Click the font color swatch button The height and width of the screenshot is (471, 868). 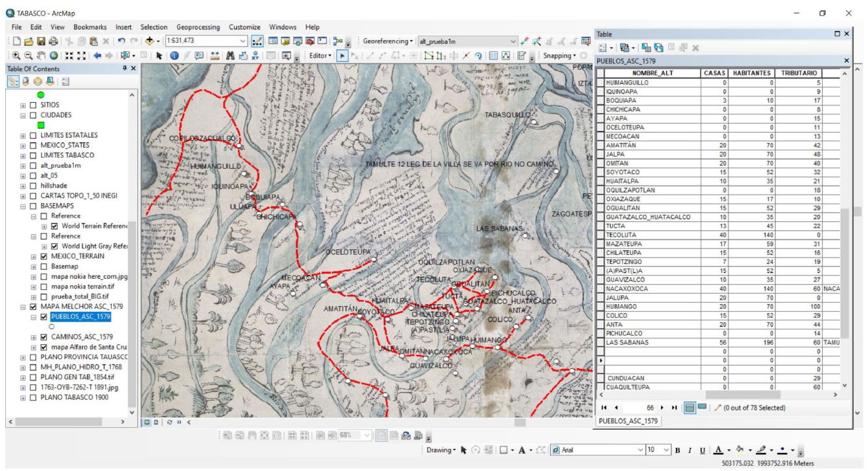[x=719, y=450]
